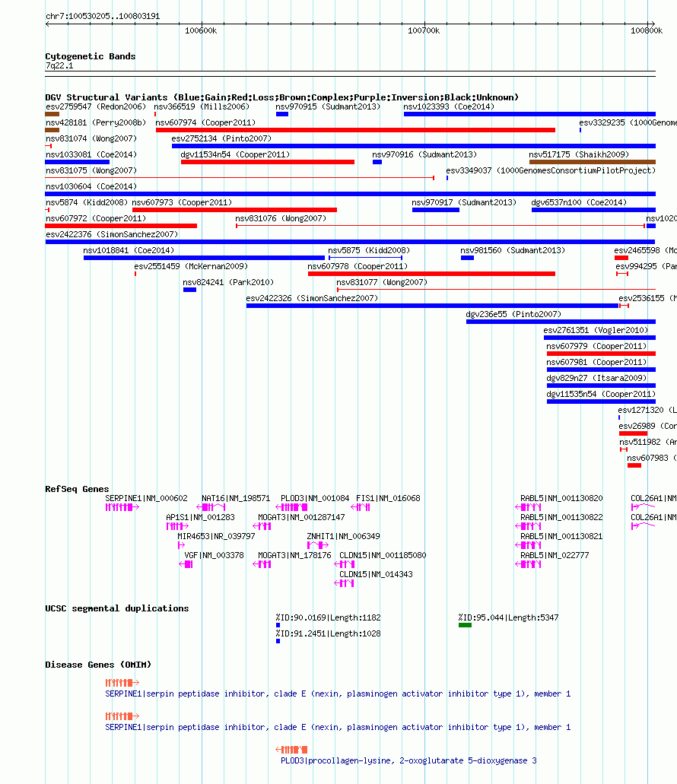Viewport: 677px width, 784px height.
Task: Click the OMIM PLOD3 disease gene glyph
Action: click(291, 750)
